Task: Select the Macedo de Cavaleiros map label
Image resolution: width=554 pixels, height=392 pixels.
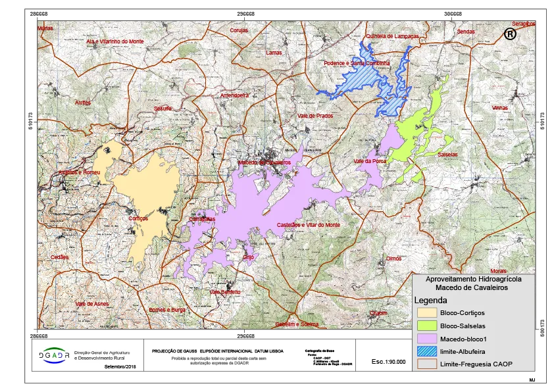Action: point(264,162)
